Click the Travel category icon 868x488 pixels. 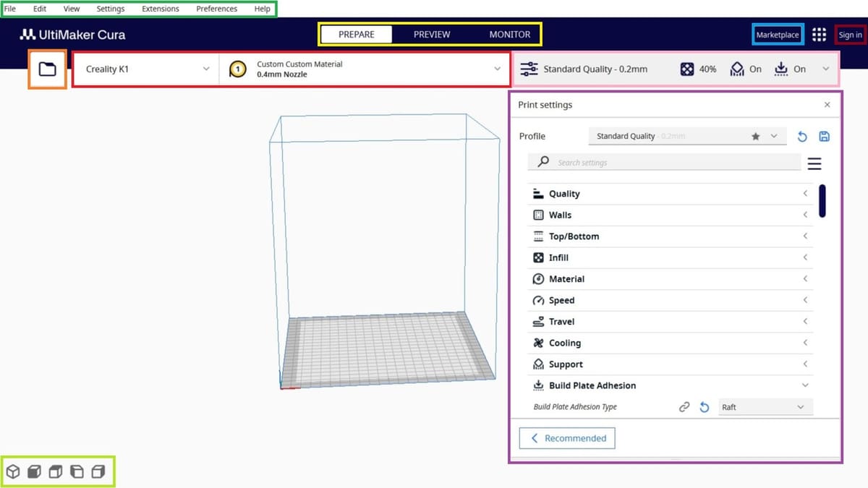(x=538, y=322)
